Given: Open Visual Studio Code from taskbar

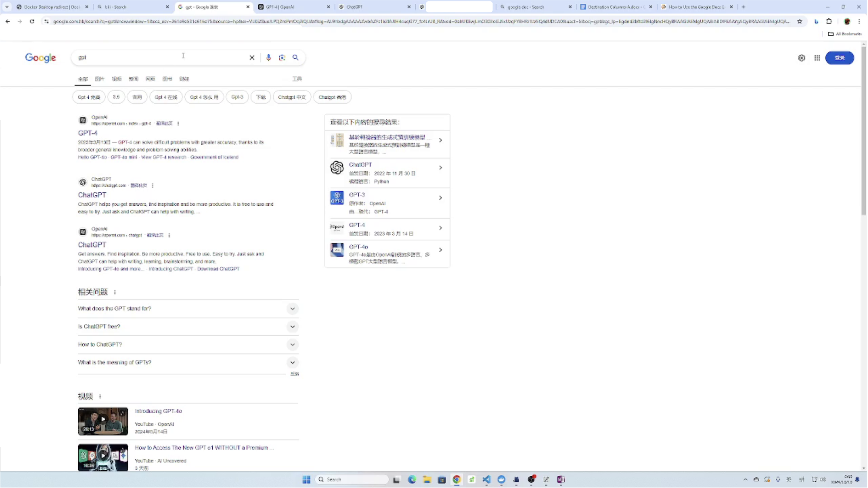Looking at the screenshot, I should click(487, 480).
